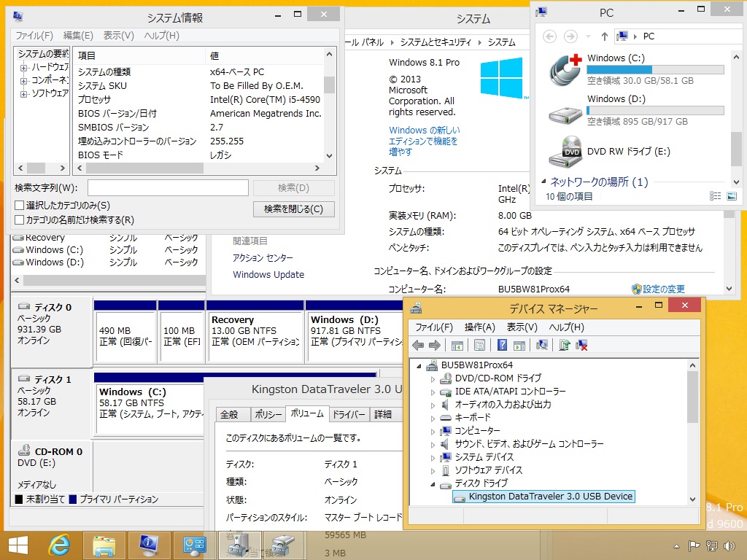Click the blue Help question-mark icon
This screenshot has width=747, height=560.
pyautogui.click(x=502, y=345)
